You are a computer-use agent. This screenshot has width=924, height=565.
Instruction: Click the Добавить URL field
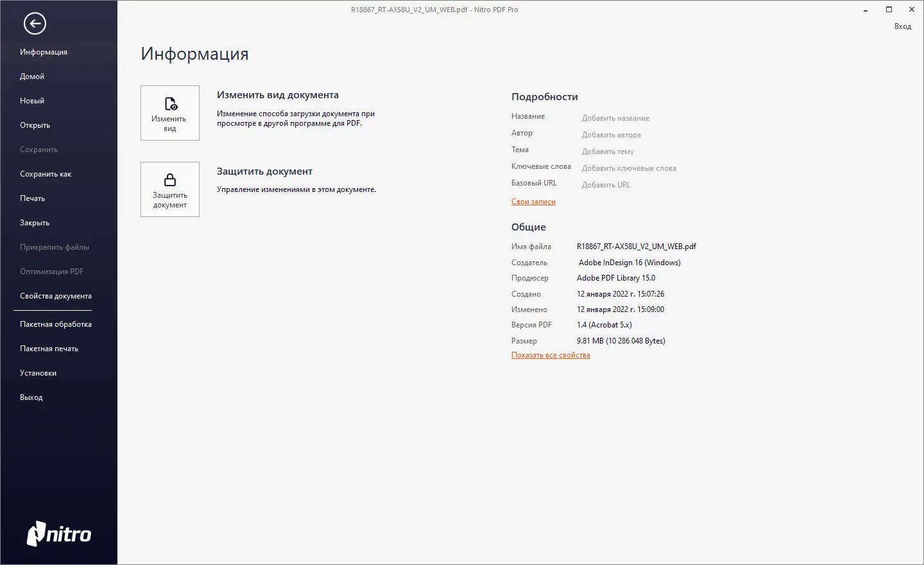[606, 185]
